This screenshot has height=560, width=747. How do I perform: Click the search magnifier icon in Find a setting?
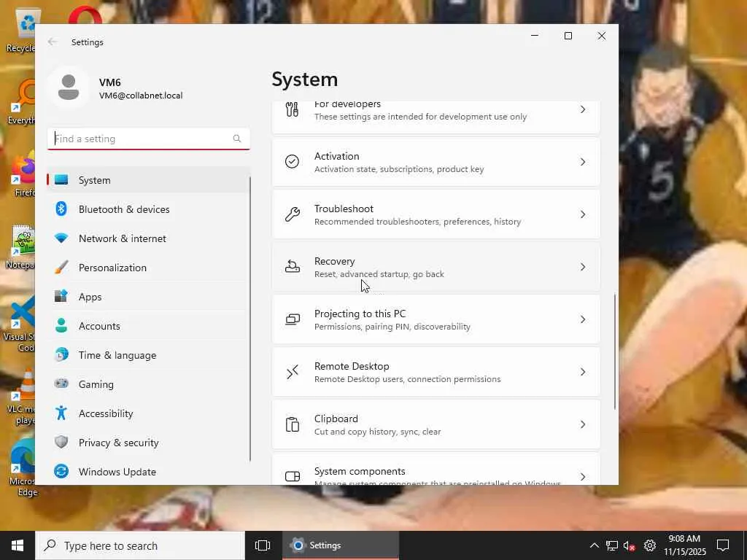237,139
